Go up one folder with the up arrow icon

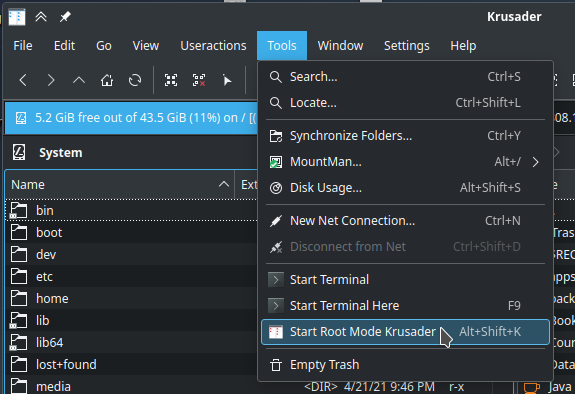tap(79, 80)
